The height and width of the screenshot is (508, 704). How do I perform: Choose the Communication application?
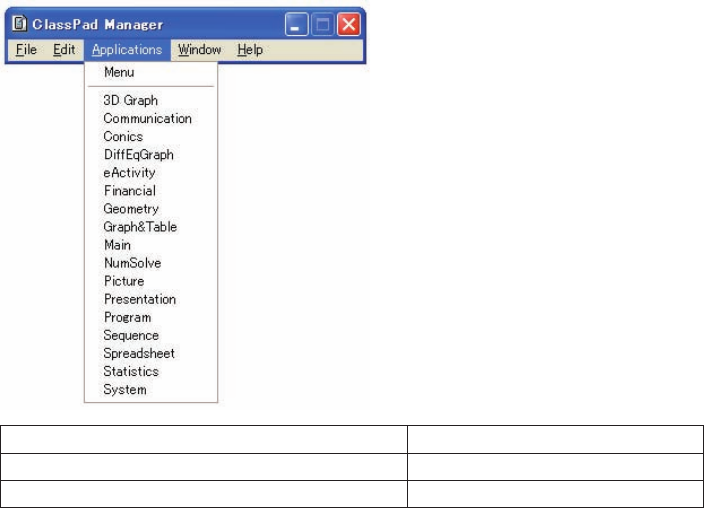click(151, 119)
